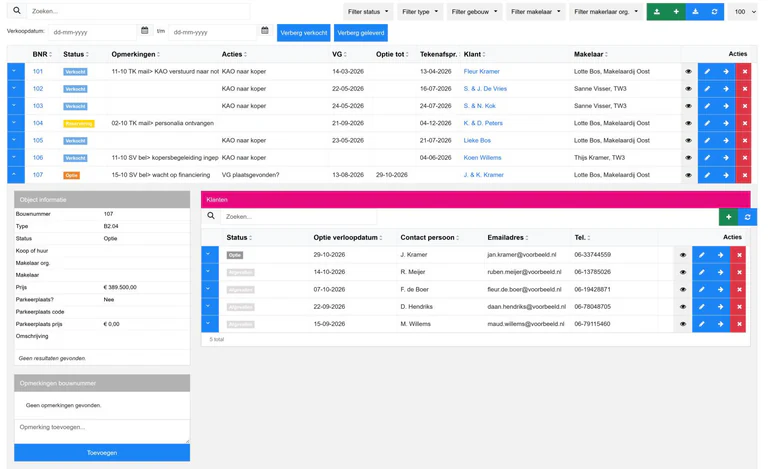Delete row 106 with red X

point(744,158)
